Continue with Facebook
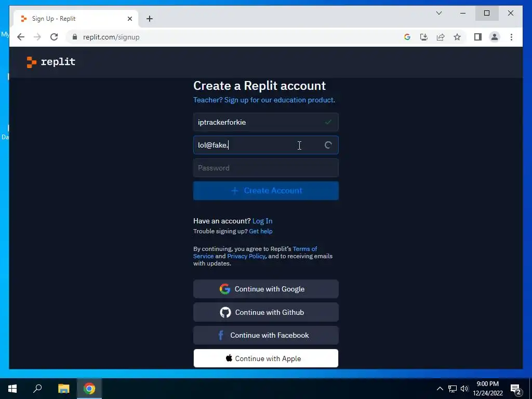Viewport: 532px width, 399px height. pos(265,335)
